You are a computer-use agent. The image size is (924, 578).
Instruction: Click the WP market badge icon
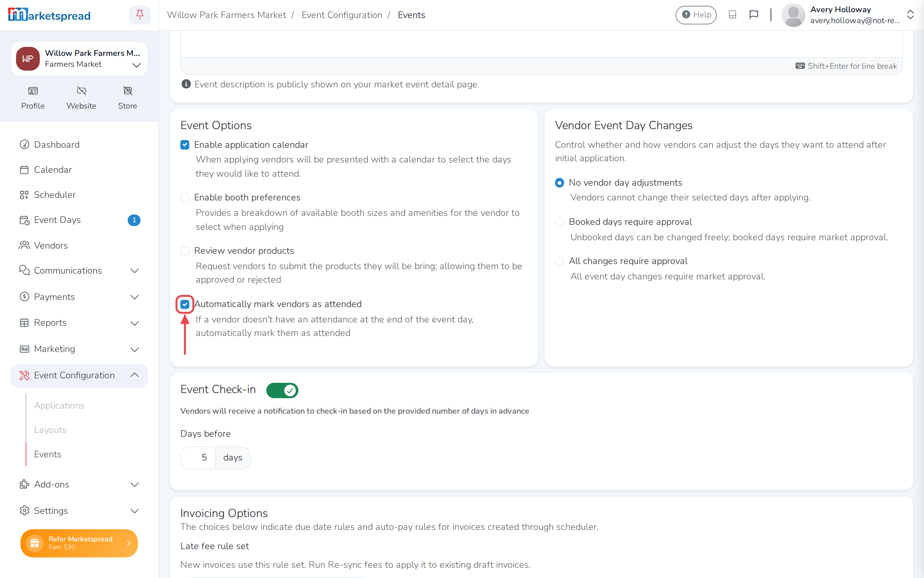(28, 59)
